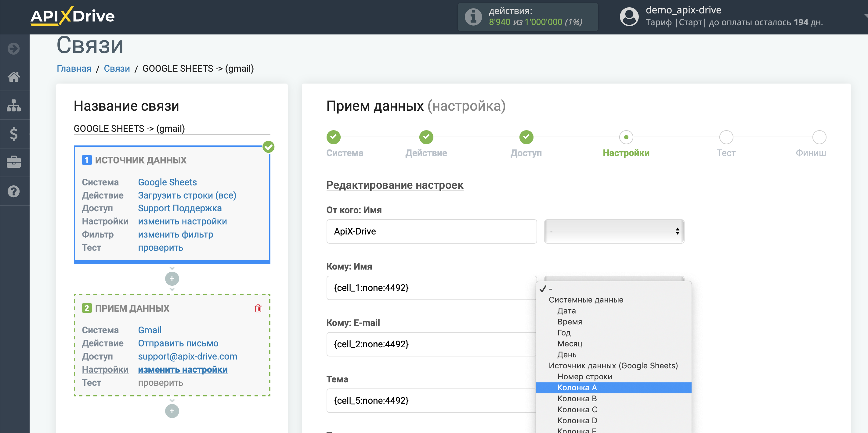Viewport: 868px width, 433px height.
Task: Click Support Поддержка access link
Action: 179,208
